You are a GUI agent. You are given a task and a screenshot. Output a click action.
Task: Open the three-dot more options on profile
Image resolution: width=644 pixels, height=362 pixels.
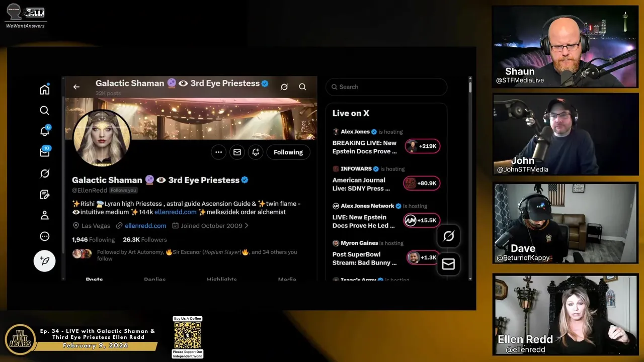pyautogui.click(x=218, y=152)
